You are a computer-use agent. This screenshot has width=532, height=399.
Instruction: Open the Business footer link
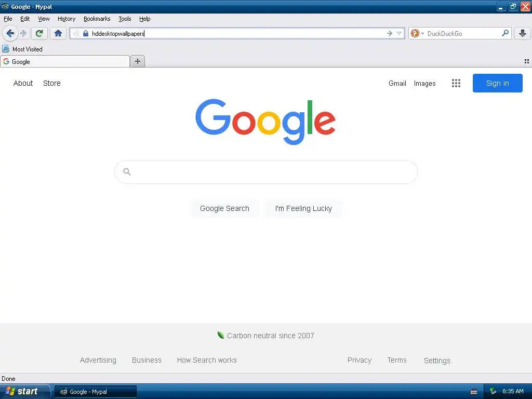point(147,360)
